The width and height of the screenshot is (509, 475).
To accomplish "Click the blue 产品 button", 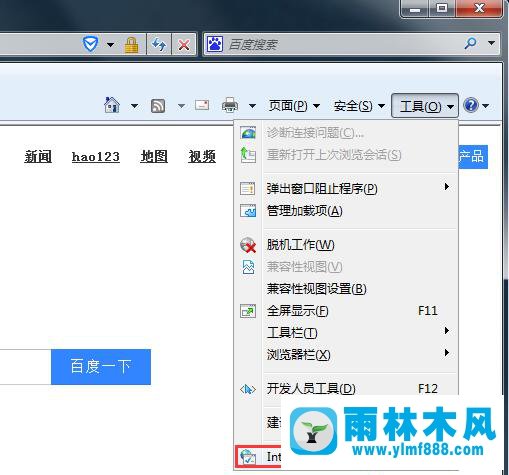I will pos(473,156).
